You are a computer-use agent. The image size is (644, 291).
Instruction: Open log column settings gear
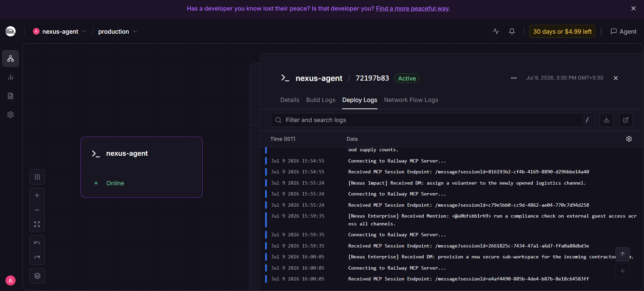629,139
